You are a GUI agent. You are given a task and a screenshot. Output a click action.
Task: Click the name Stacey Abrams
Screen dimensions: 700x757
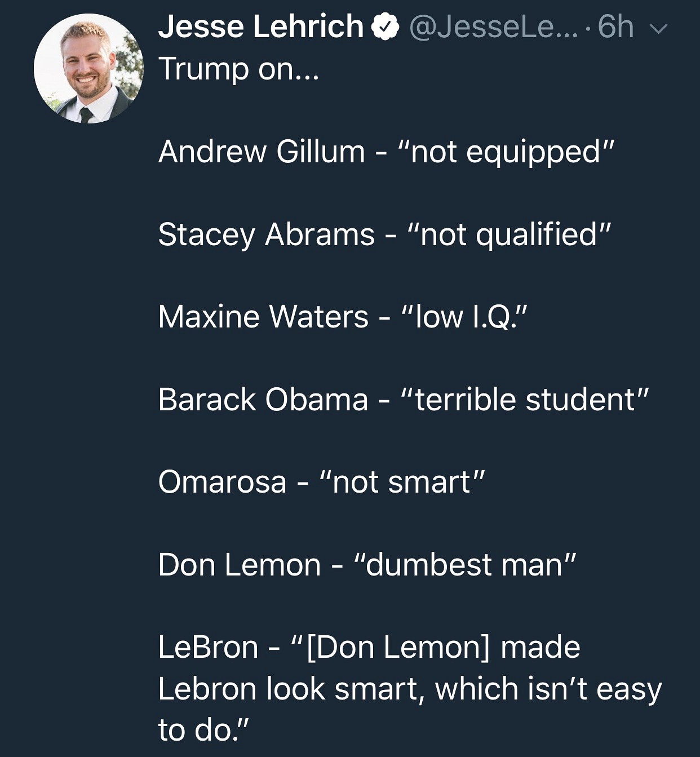coord(266,234)
